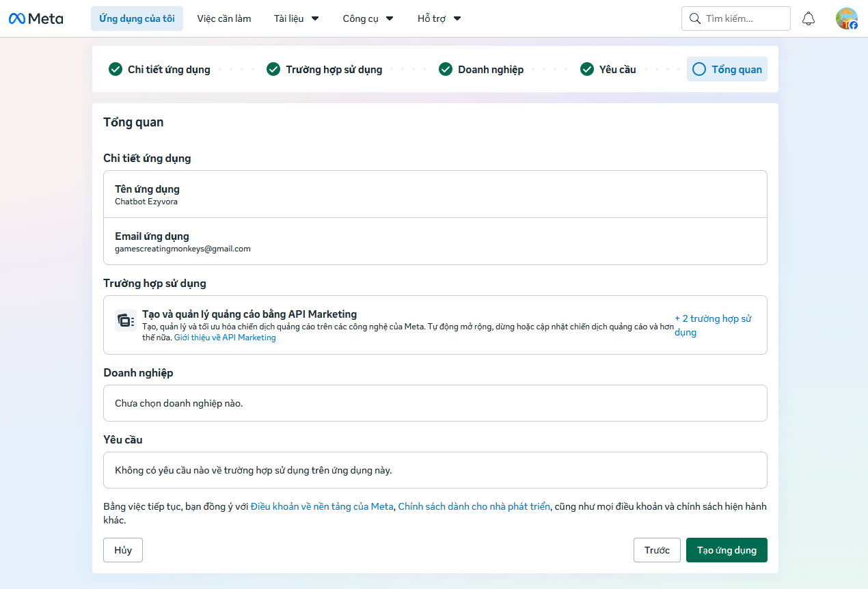Click the Chi tiết ứng dụng checkmark icon

[115, 69]
